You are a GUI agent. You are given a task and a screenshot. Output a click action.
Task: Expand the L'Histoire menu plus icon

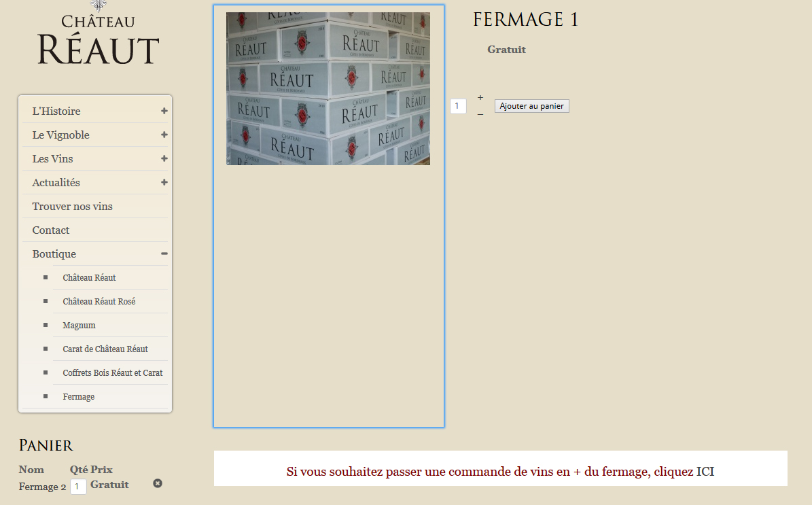tap(164, 111)
